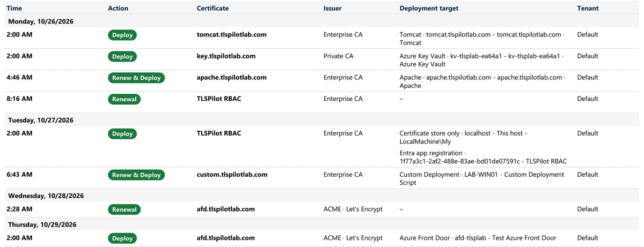Viewport: 644px width, 247px height.
Task: Click 2:28 AM time cell
Action: (19, 209)
